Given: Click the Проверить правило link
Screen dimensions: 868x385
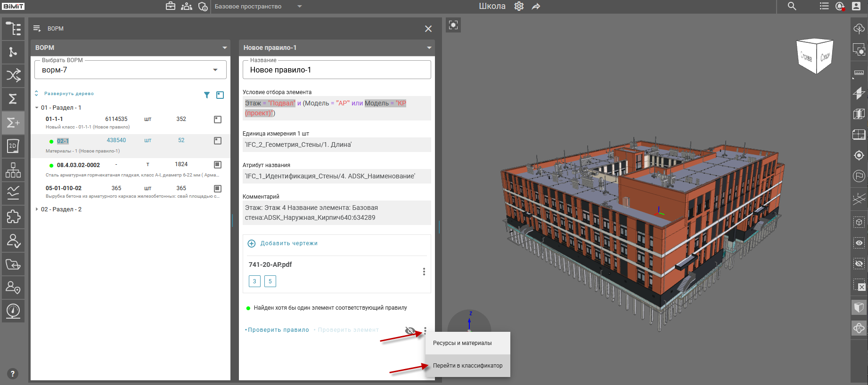Looking at the screenshot, I should point(278,330).
